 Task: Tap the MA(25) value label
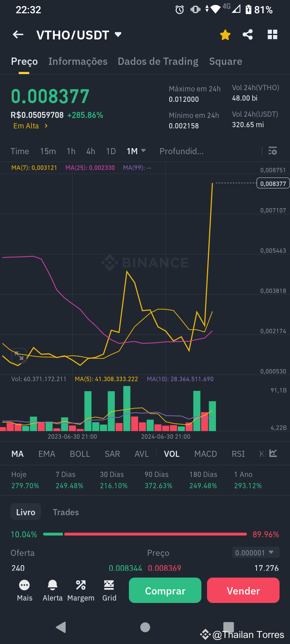90,168
